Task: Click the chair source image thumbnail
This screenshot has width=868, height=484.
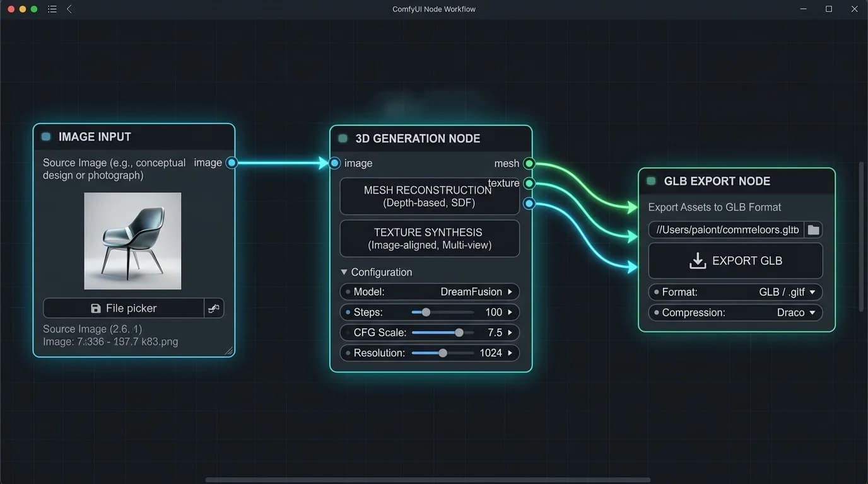Action: 132,241
